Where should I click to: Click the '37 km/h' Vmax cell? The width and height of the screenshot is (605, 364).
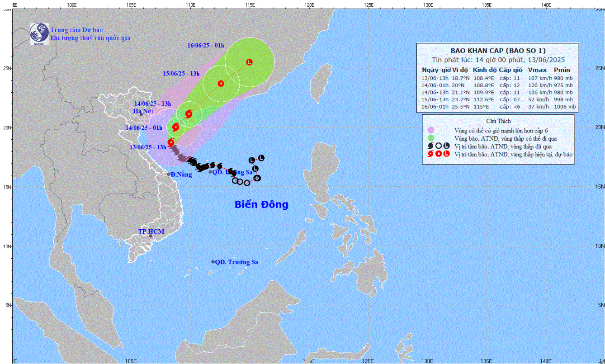[539, 107]
